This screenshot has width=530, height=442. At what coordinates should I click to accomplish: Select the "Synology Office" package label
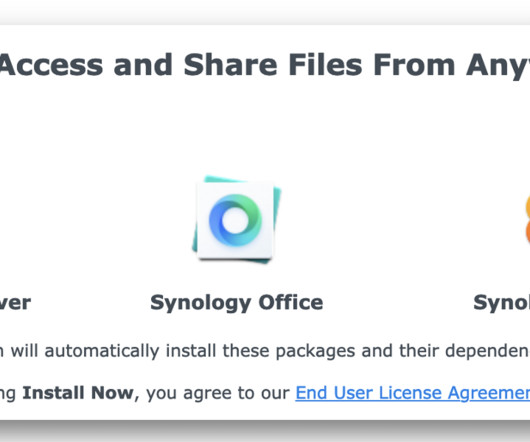237,302
